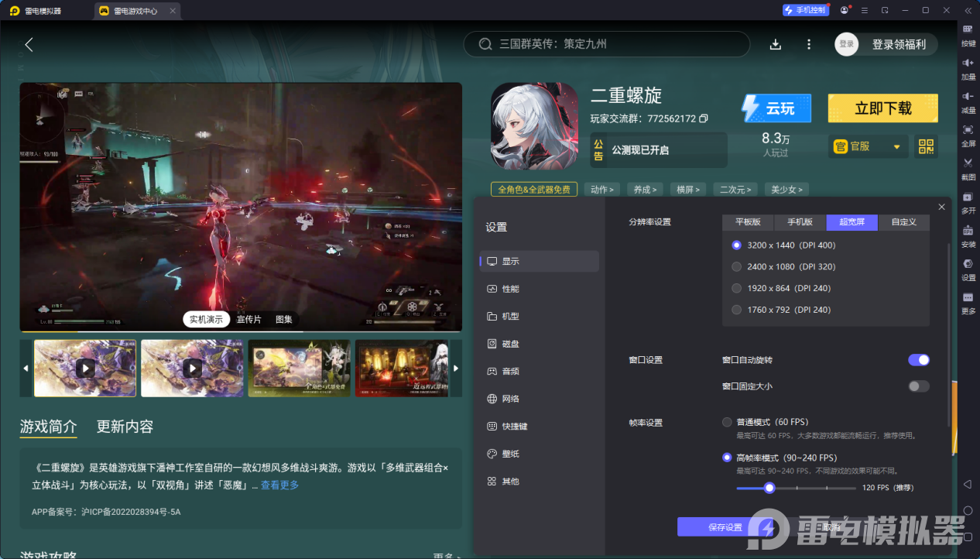This screenshot has height=559, width=980.
Task: Open 其他 settings section
Action: click(x=539, y=482)
